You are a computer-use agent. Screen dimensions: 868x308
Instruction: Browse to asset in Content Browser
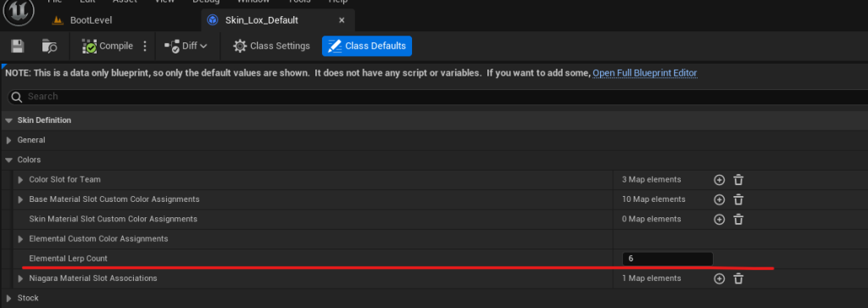click(50, 47)
